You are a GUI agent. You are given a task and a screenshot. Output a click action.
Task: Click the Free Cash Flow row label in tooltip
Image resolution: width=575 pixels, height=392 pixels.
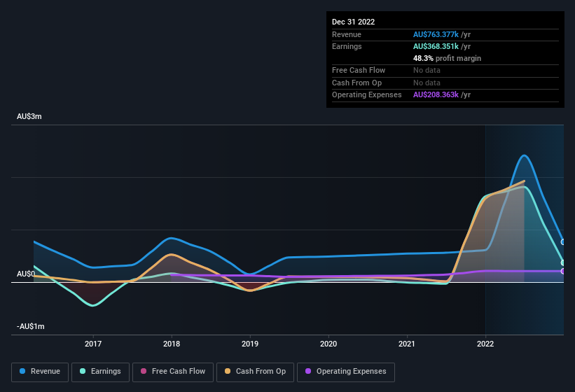359,70
